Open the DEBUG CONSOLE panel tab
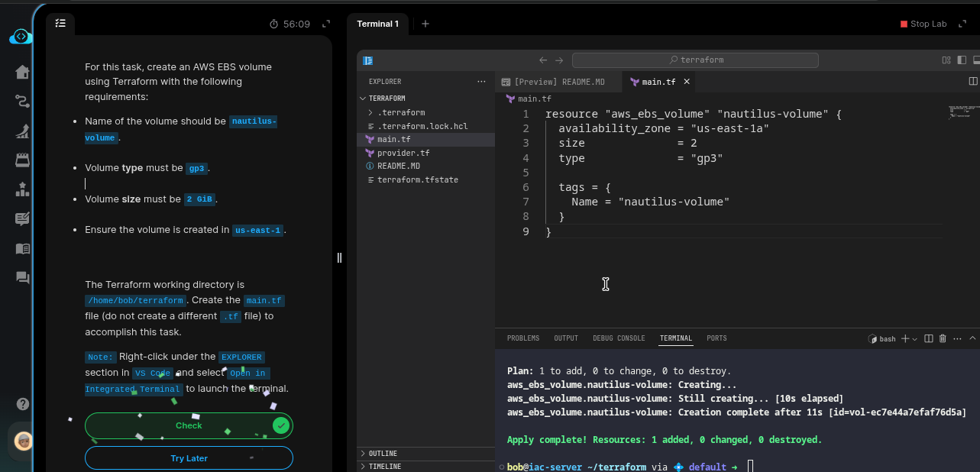Image resolution: width=980 pixels, height=472 pixels. 619,338
